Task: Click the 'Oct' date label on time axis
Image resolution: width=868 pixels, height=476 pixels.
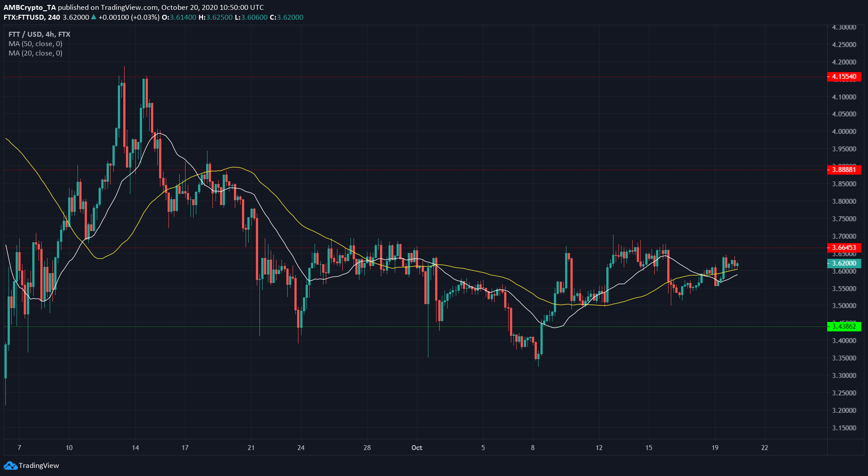Action: pos(417,448)
